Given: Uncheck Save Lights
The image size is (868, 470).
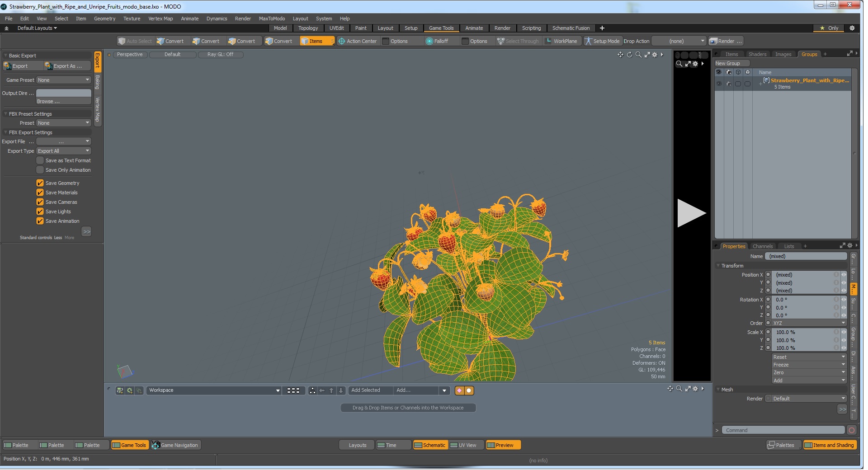Looking at the screenshot, I should coord(40,211).
